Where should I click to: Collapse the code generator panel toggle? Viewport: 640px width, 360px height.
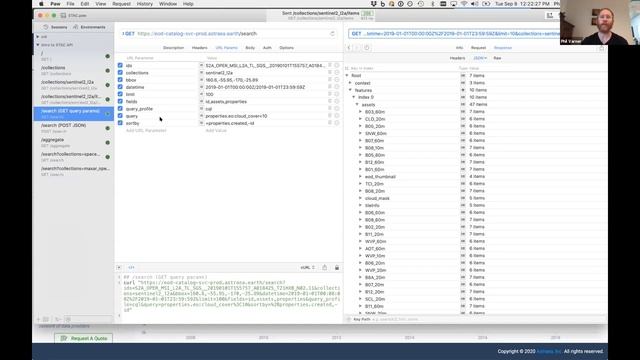click(119, 268)
